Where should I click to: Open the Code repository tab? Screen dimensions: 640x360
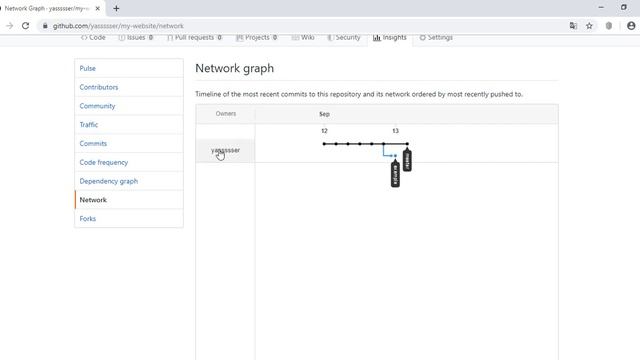pyautogui.click(x=93, y=38)
